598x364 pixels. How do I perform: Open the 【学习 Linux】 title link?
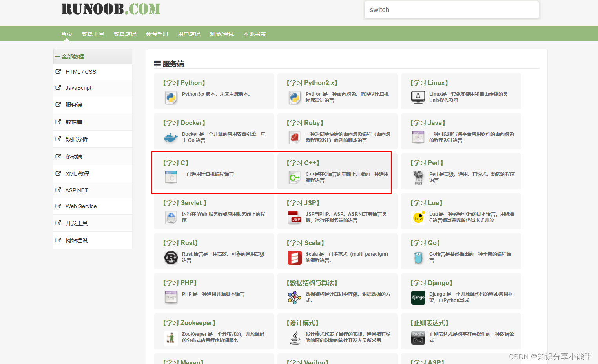(429, 83)
